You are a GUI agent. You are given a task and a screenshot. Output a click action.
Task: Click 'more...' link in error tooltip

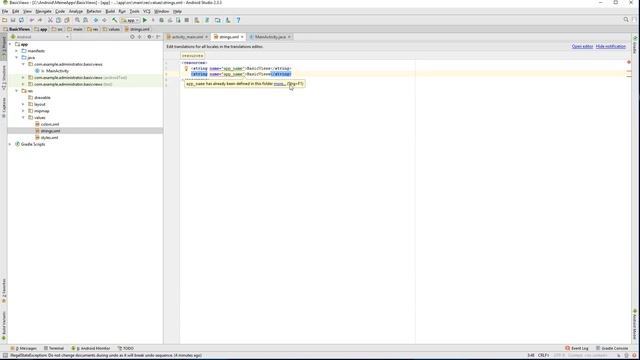click(279, 84)
